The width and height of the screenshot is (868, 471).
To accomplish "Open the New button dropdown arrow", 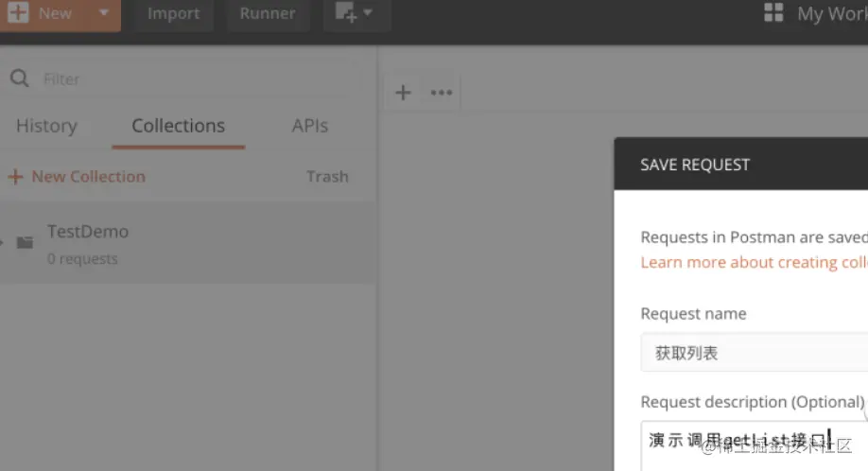I will [x=103, y=12].
